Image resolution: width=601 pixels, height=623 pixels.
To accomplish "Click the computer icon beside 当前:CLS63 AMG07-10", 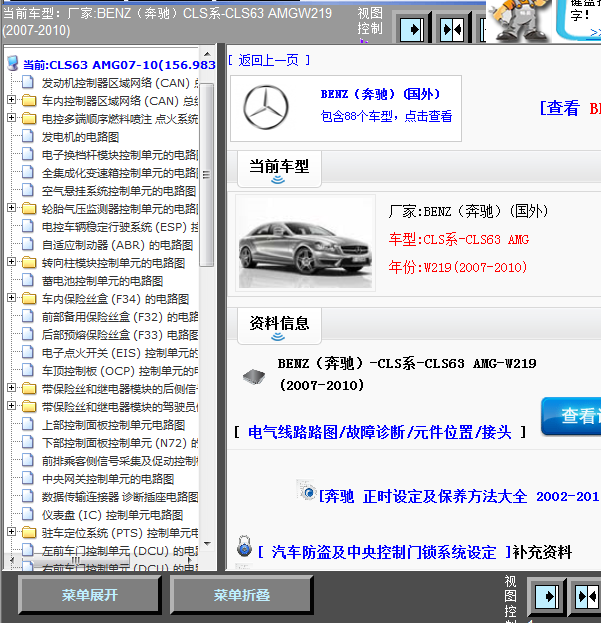I will [x=13, y=64].
